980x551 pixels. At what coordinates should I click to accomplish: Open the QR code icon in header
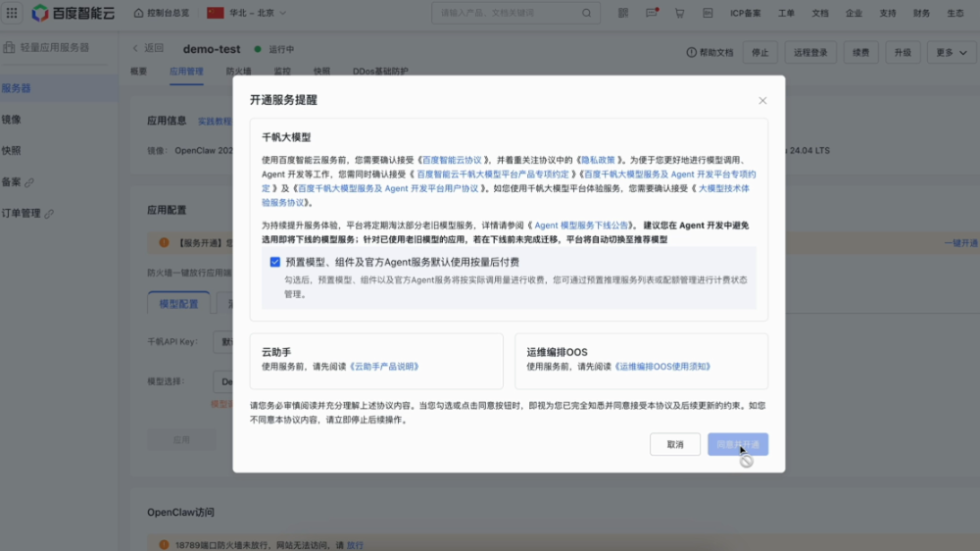623,14
